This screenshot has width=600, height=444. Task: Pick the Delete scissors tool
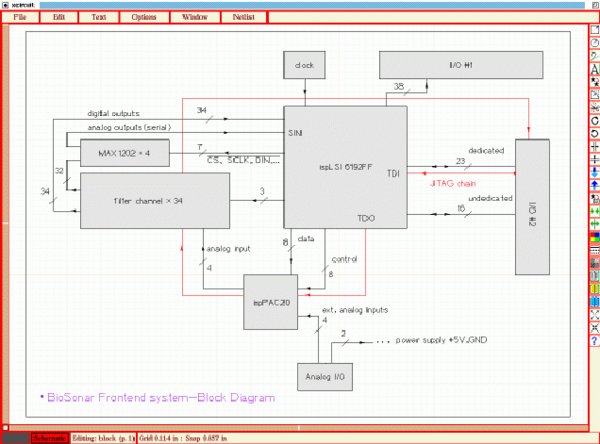[x=595, y=108]
